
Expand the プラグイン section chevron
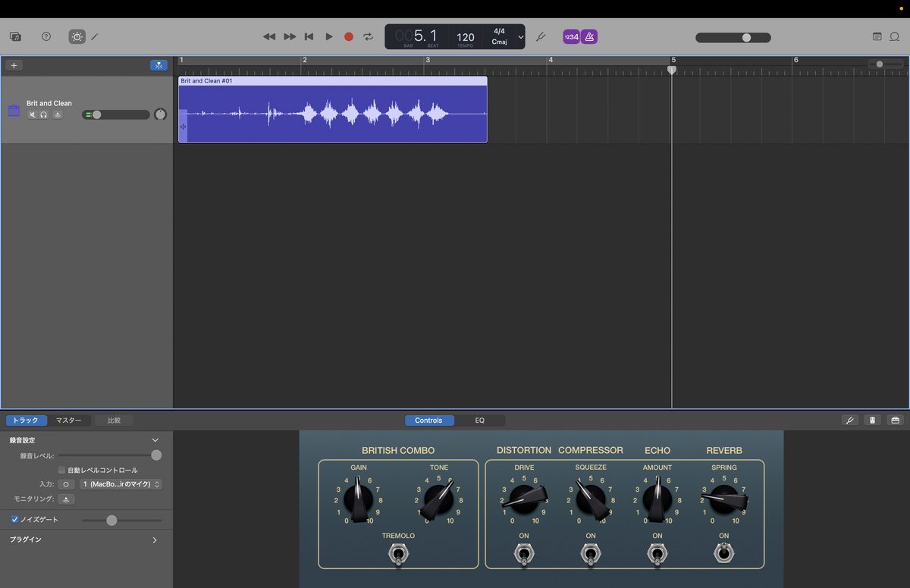coord(155,540)
